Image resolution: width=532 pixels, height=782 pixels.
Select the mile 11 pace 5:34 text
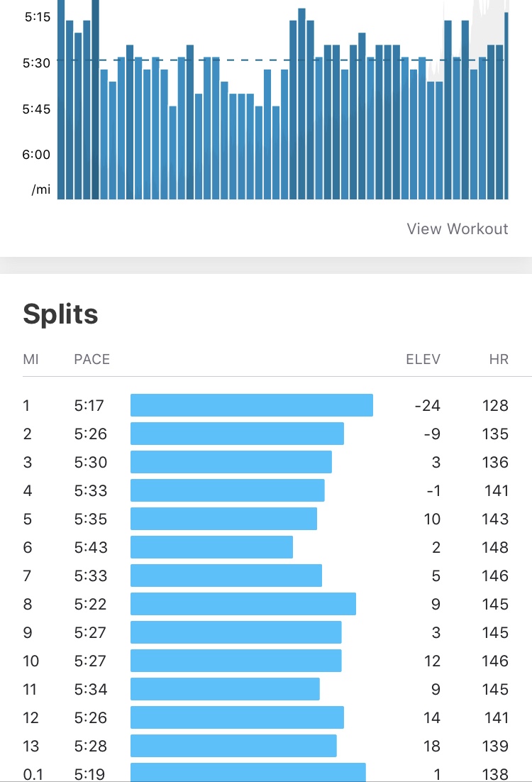(x=91, y=689)
